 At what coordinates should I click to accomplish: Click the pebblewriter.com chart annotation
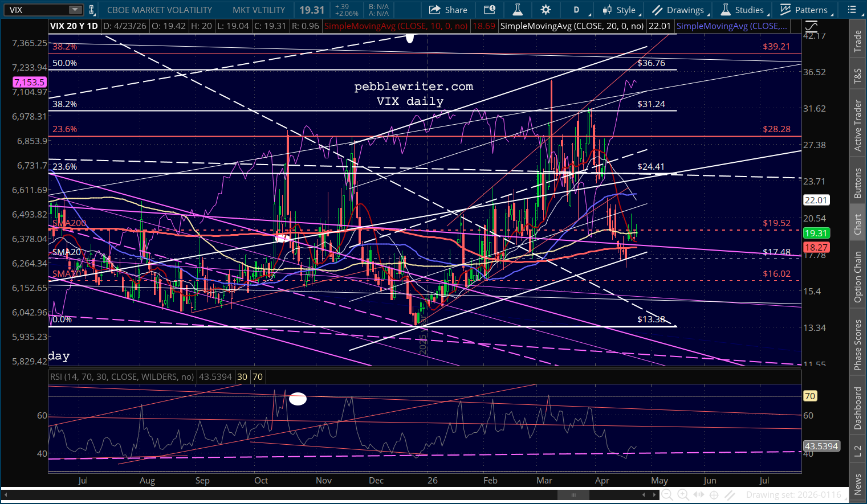pyautogui.click(x=414, y=87)
